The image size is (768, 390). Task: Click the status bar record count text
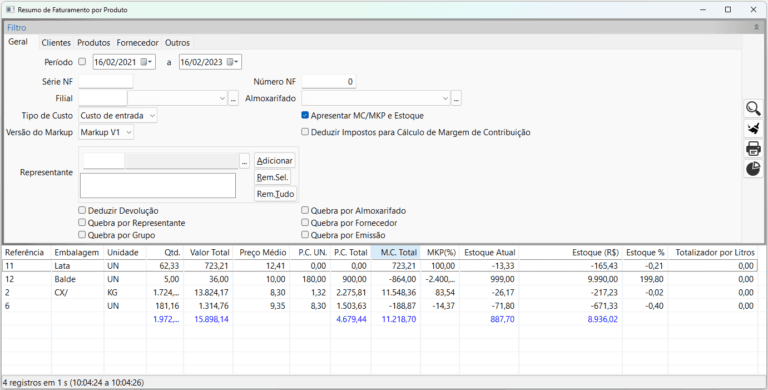pos(73,383)
